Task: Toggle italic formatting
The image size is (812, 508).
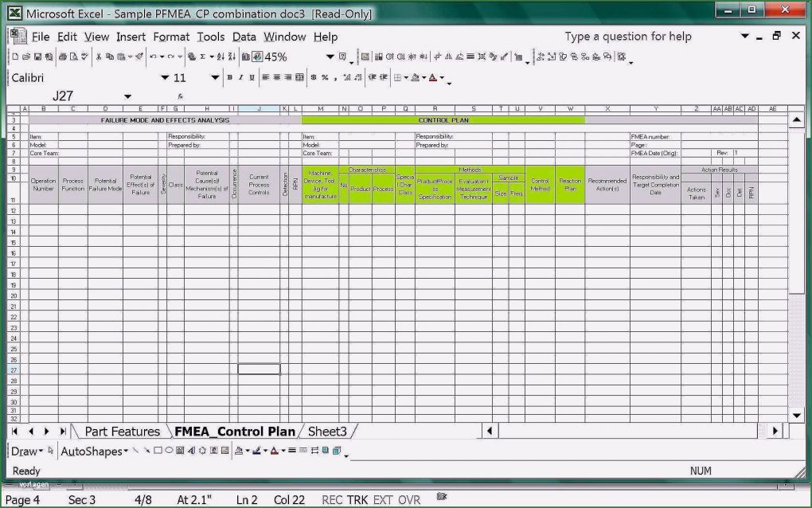Action: (x=240, y=78)
